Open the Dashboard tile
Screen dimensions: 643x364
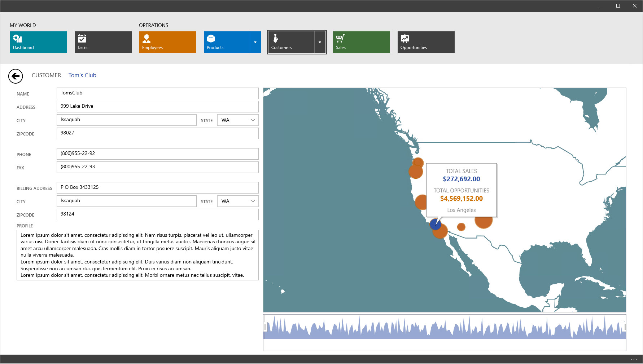[x=38, y=42]
